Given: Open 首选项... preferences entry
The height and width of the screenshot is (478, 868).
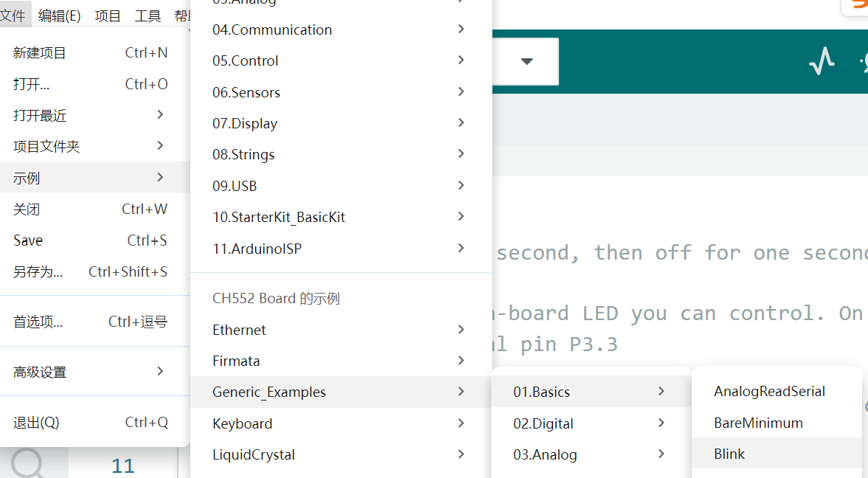Looking at the screenshot, I should (94, 322).
